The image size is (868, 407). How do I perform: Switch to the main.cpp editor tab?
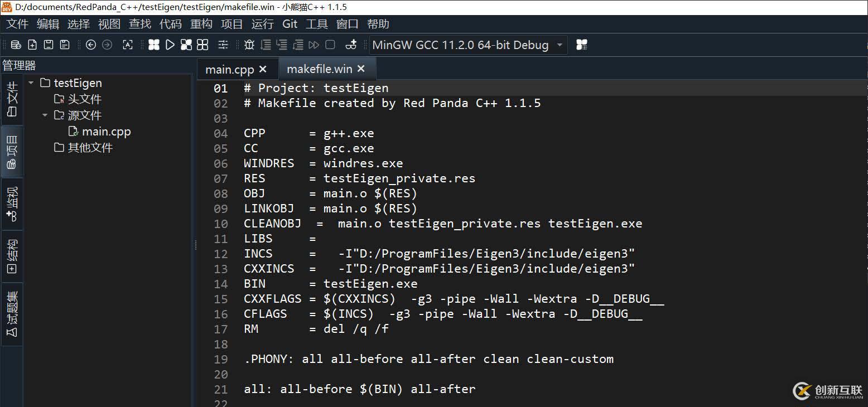[x=229, y=70]
